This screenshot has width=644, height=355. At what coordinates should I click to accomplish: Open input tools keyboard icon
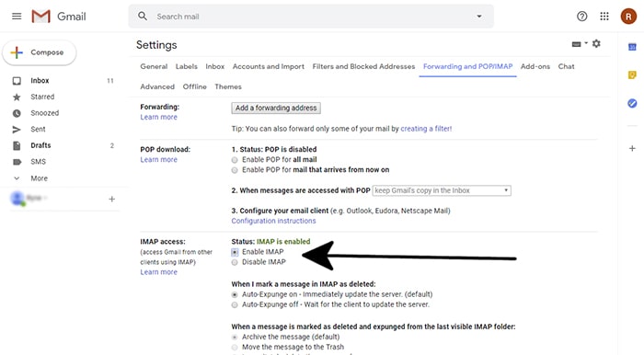pyautogui.click(x=576, y=44)
